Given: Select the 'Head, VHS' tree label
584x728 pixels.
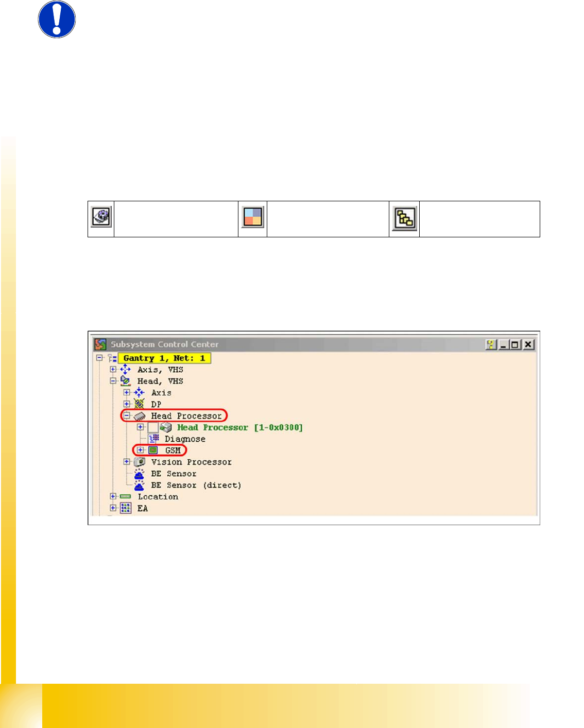Looking at the screenshot, I should point(160,381).
